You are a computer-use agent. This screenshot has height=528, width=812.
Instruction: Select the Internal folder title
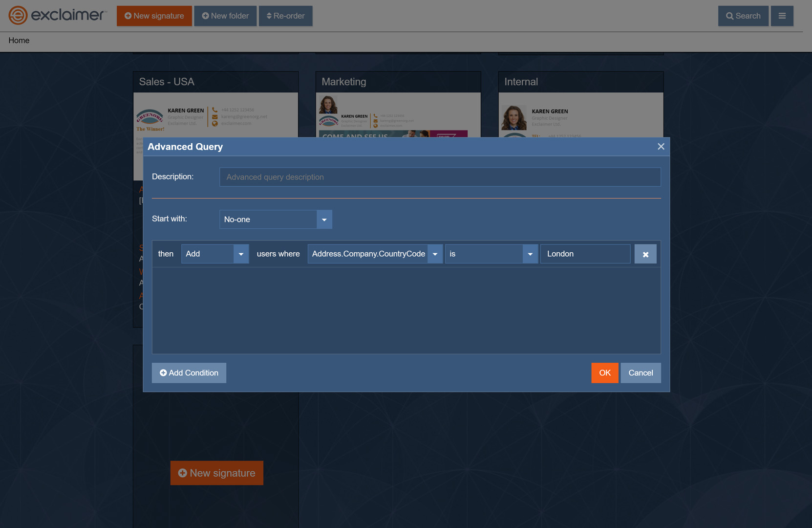click(521, 82)
